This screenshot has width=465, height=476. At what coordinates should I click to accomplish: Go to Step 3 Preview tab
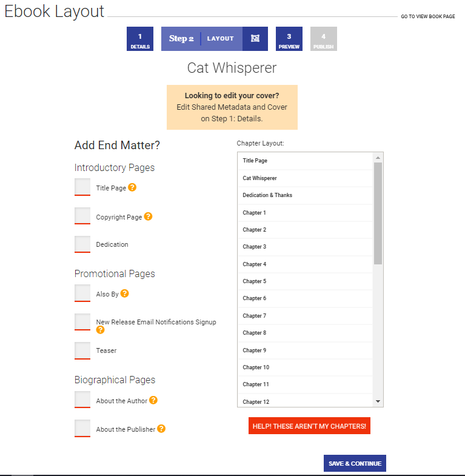click(289, 39)
